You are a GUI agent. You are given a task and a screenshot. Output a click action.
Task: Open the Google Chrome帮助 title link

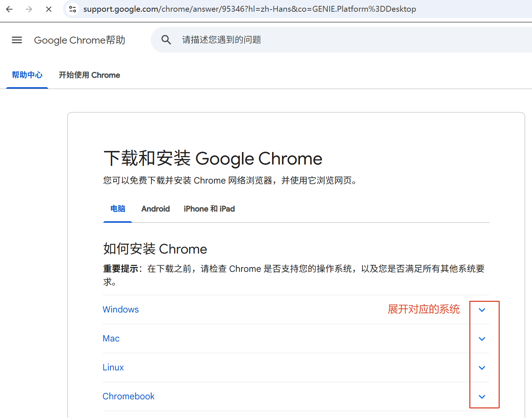pyautogui.click(x=80, y=40)
